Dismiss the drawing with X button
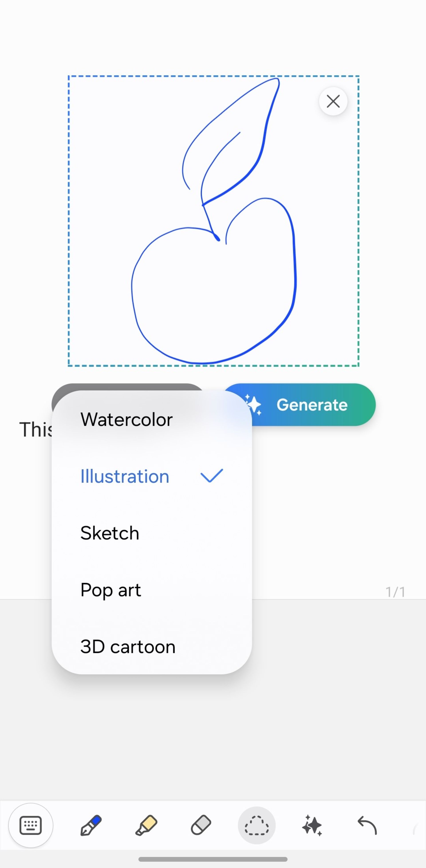Viewport: 426px width, 868px height. (333, 101)
